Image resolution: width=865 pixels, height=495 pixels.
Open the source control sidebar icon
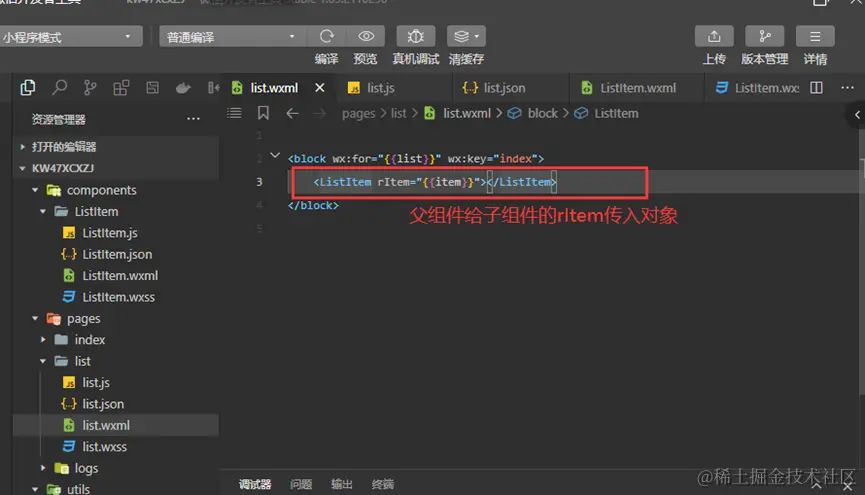(90, 87)
